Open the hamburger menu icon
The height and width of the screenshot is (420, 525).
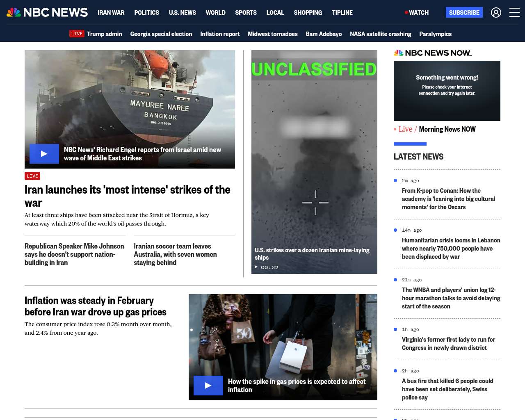(514, 13)
